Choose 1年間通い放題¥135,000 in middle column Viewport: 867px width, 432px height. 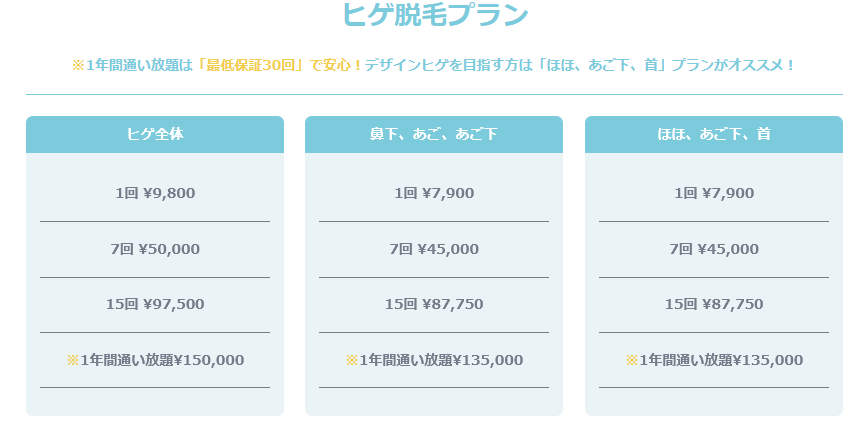pos(434,360)
